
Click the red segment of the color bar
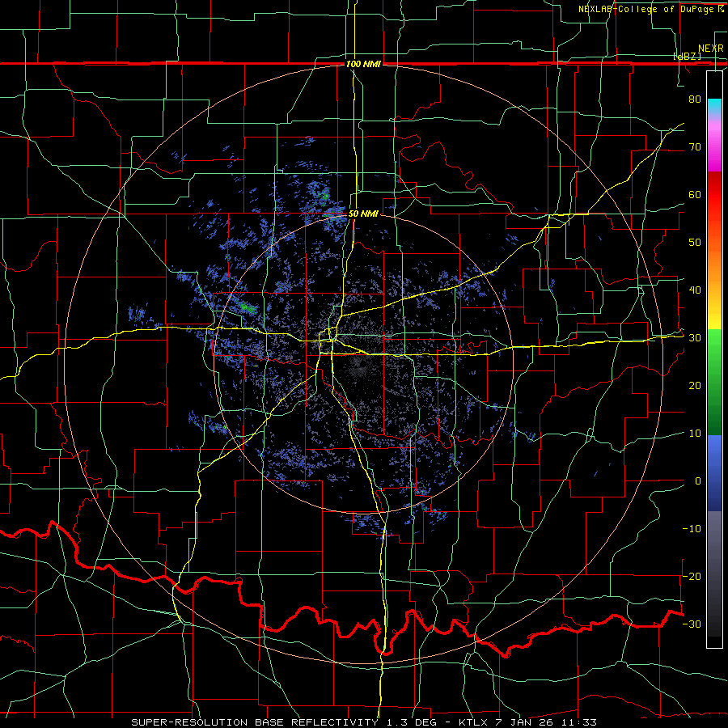[x=714, y=195]
